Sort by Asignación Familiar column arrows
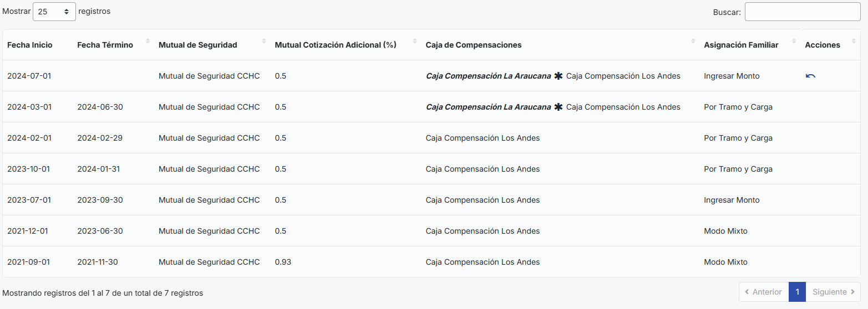Screen dimensions: 868x309 tap(794, 42)
